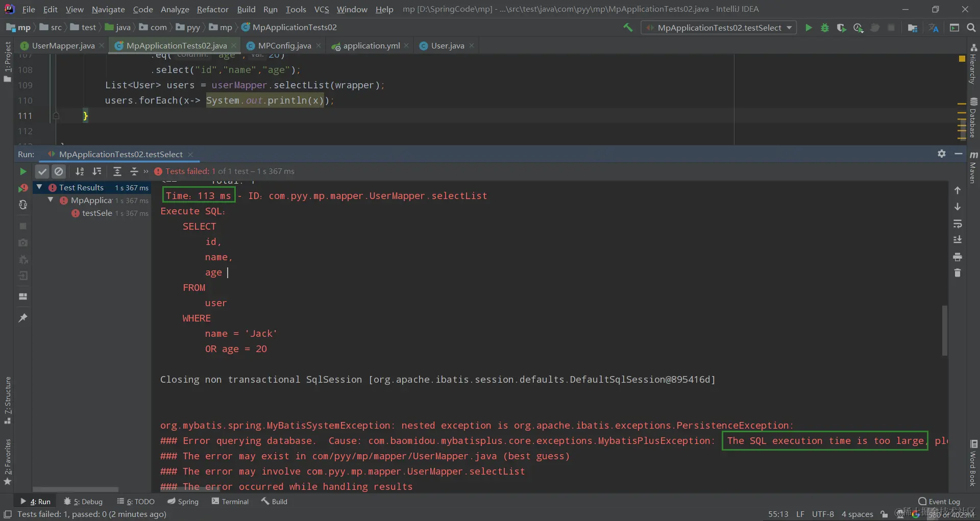This screenshot has width=980, height=521.
Task: Restore the Run panel layout
Action: tap(23, 296)
